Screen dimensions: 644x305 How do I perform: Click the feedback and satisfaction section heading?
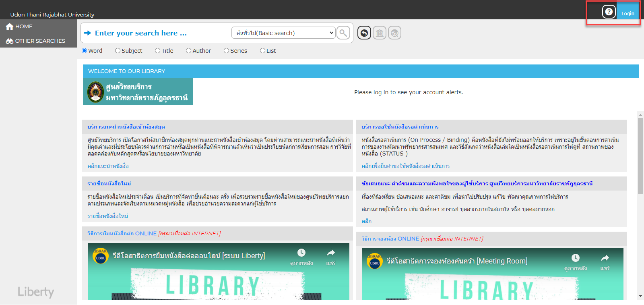point(477,184)
